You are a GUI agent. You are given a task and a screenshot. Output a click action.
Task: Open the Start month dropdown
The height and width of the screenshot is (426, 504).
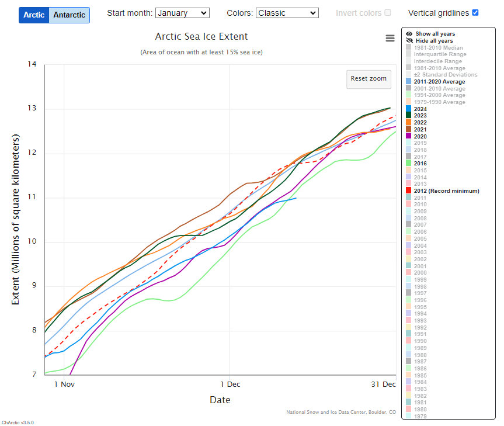182,13
